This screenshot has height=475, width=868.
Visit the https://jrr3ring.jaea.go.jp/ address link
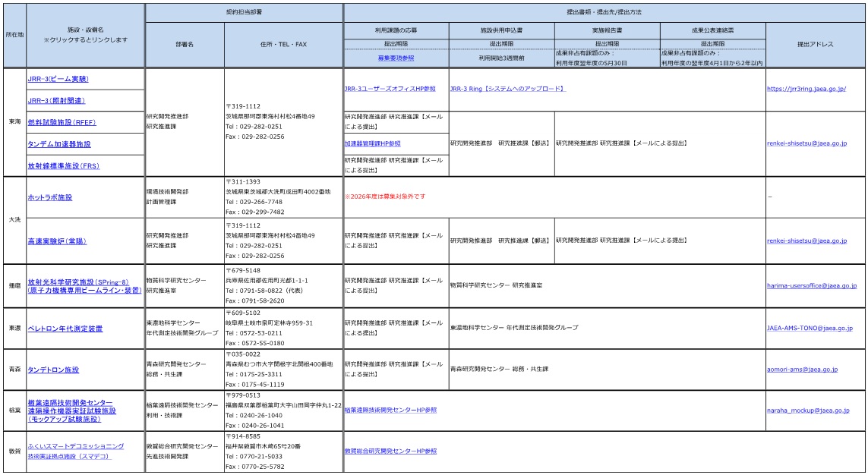tap(805, 89)
